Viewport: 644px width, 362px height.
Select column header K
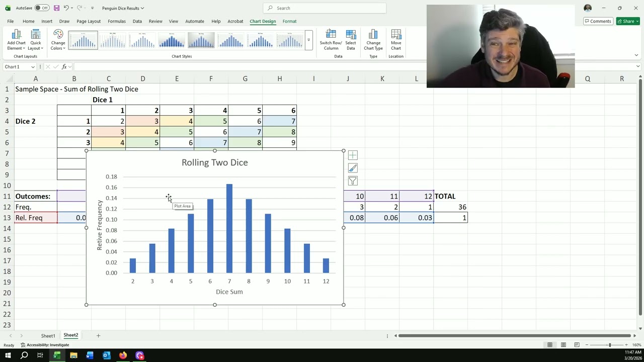[382, 79]
